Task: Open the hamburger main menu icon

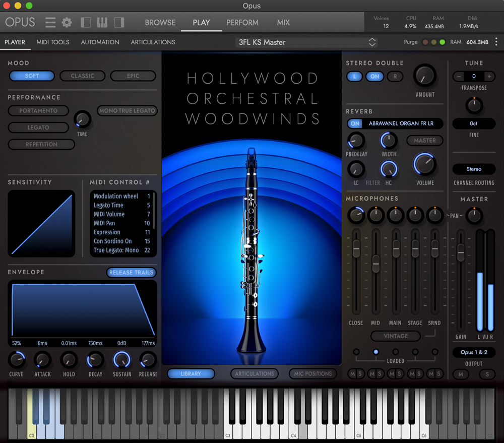Action: pos(50,23)
